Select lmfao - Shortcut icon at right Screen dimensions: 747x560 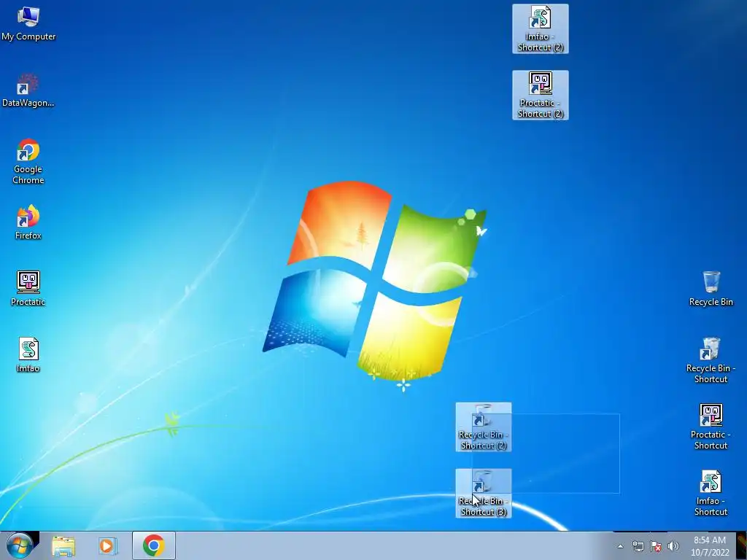click(x=711, y=493)
